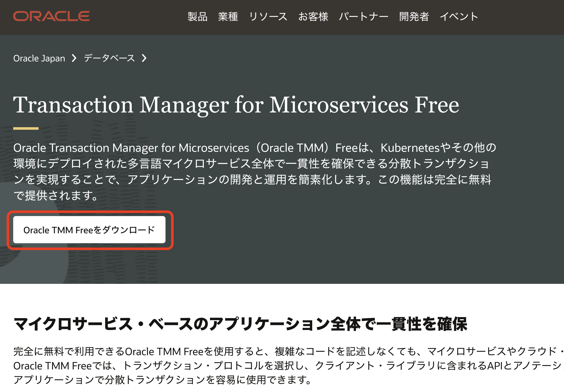Screen dimensions: 564x392
Task: Click the yellow accent bar under the title
Action: [26, 128]
